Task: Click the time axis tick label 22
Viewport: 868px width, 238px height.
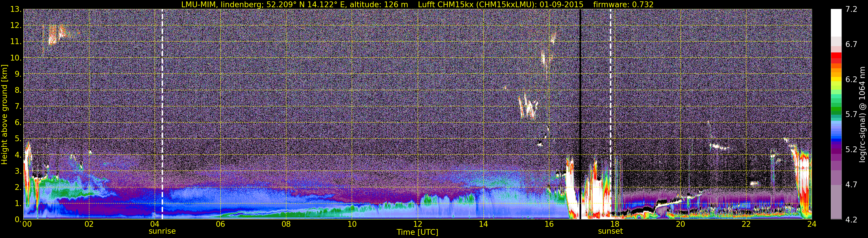Action: click(746, 224)
